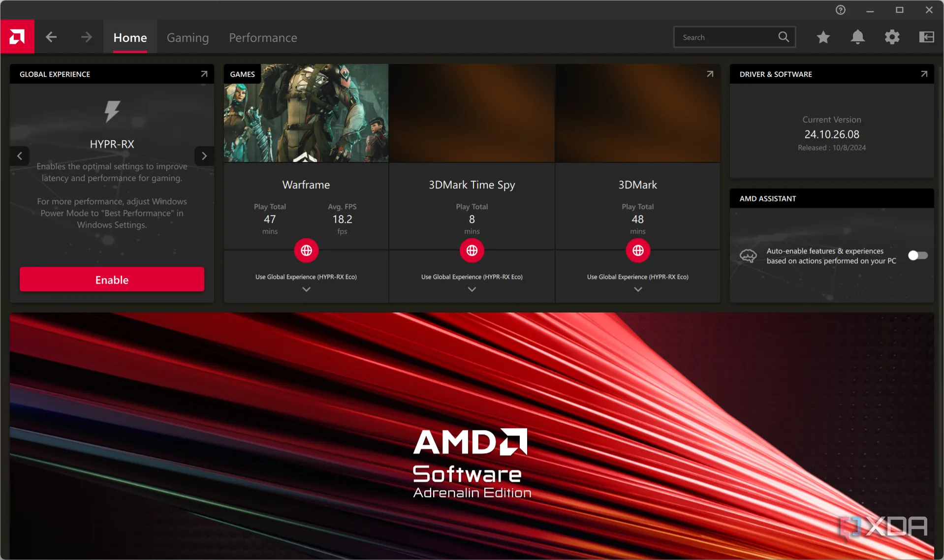This screenshot has height=560, width=944.
Task: Click Warframe's global experience globe icon
Action: tap(306, 250)
